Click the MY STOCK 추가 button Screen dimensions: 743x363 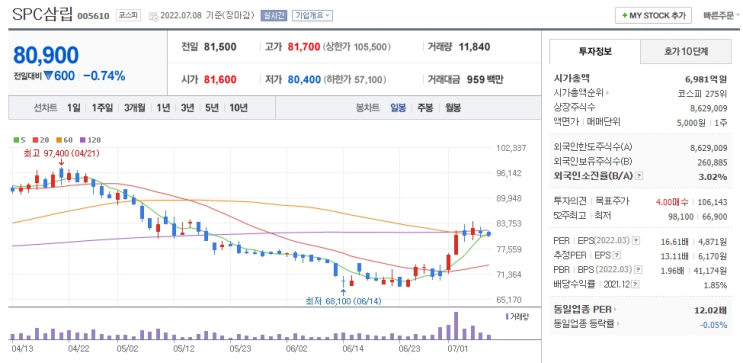pos(654,16)
